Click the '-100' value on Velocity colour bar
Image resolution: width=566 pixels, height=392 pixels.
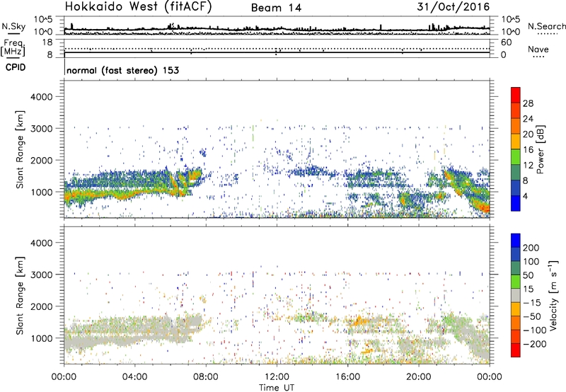click(x=535, y=330)
